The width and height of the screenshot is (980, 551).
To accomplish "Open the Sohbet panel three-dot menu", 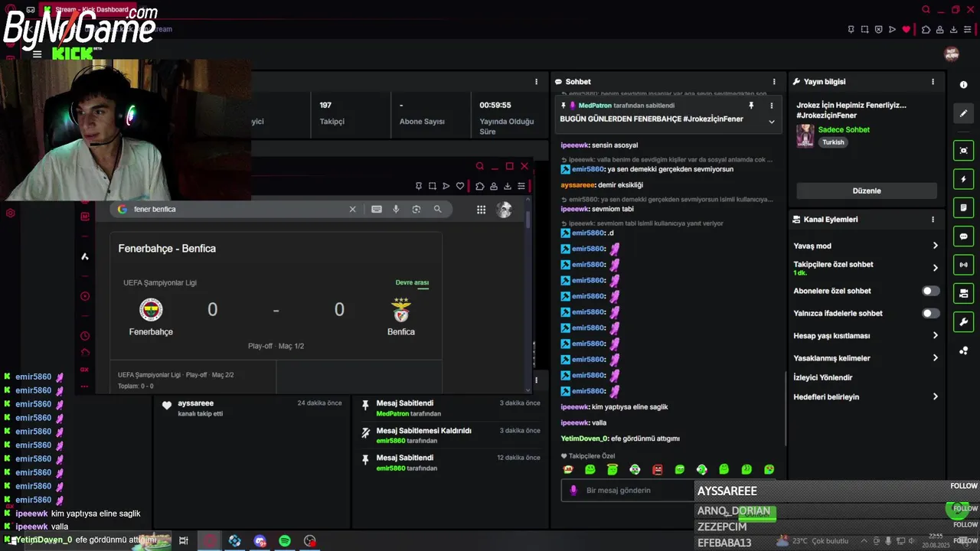I will coord(774,81).
